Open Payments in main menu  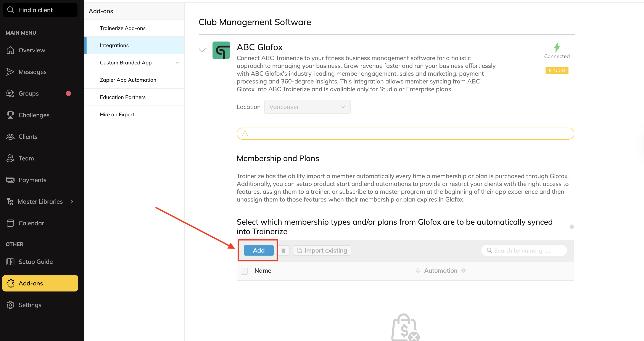click(32, 180)
